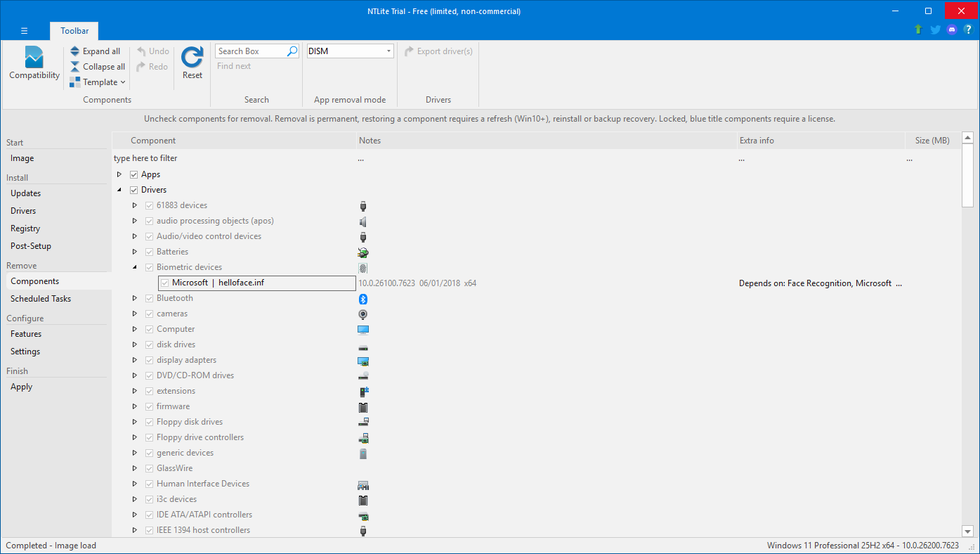
Task: Click the firmware chip icon
Action: 363,406
